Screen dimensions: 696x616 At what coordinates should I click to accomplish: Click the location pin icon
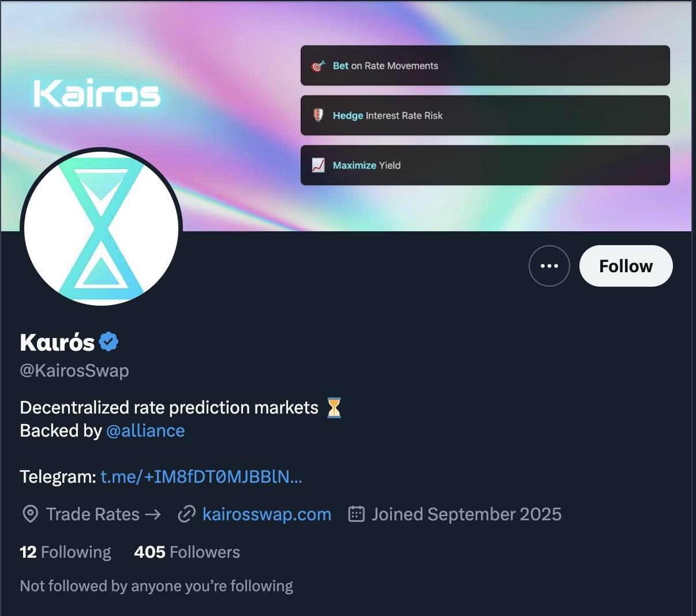pyautogui.click(x=30, y=514)
